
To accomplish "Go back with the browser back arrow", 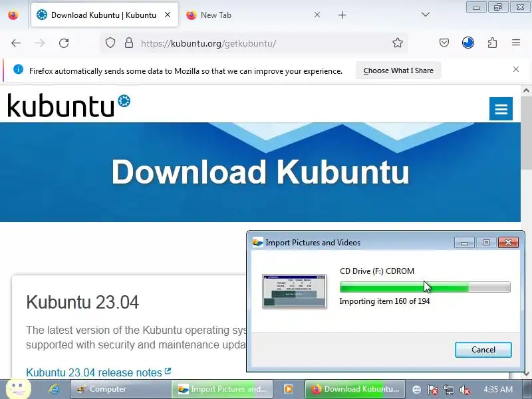I will 16,43.
